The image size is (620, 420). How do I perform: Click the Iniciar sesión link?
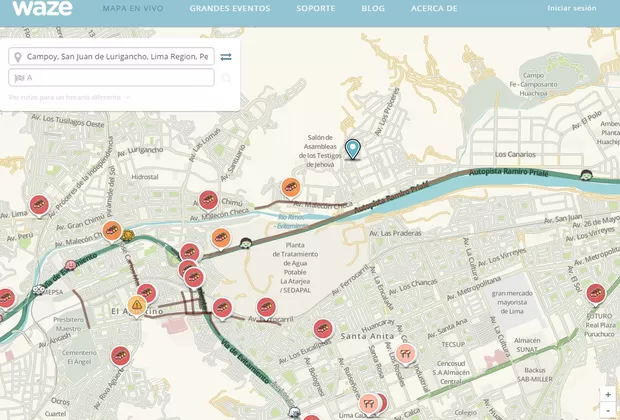pos(571,8)
